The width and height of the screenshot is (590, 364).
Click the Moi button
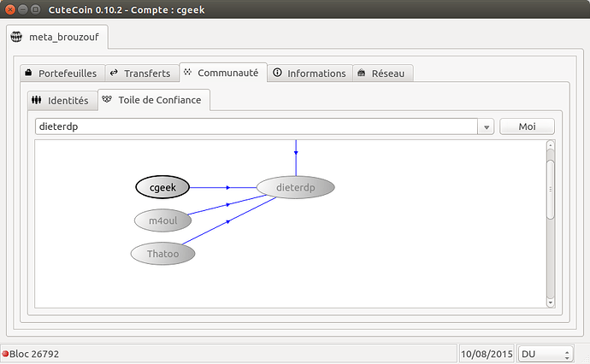point(527,126)
